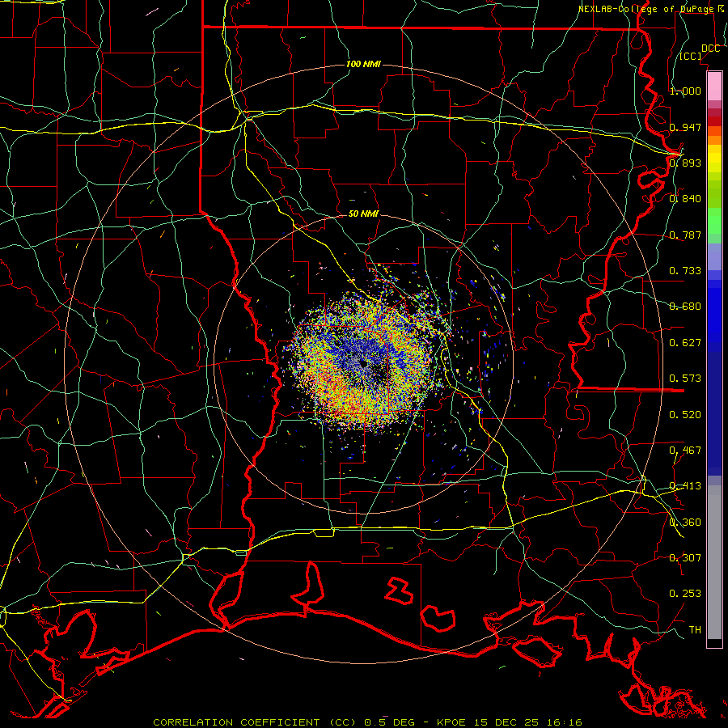Image resolution: width=728 pixels, height=728 pixels.
Task: Click the 0.573 colorbar value
Action: tap(685, 379)
